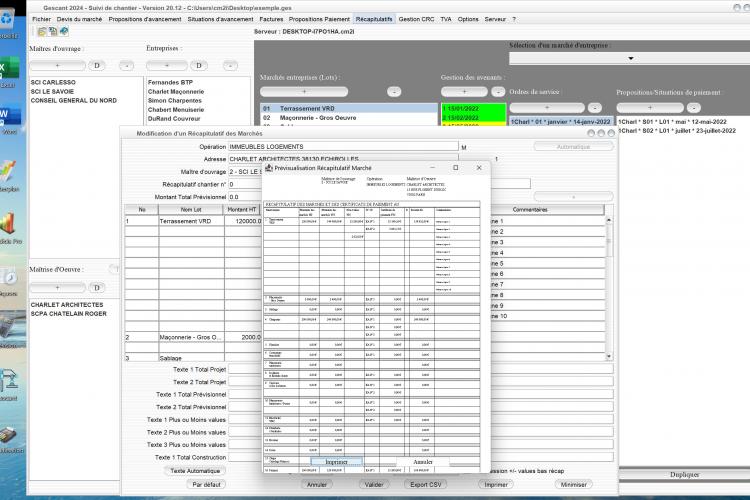Open the Recycle Bin desktop icon
This screenshot has height=500, width=750.
pos(8,22)
